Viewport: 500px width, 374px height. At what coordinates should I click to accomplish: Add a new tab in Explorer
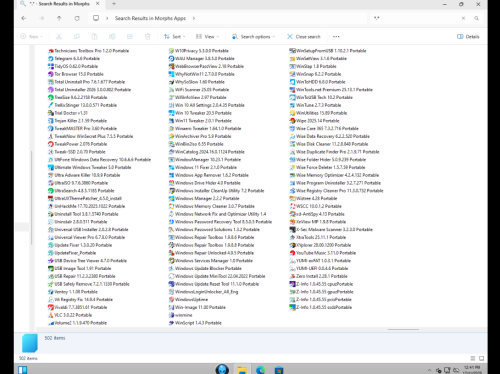[114, 4]
